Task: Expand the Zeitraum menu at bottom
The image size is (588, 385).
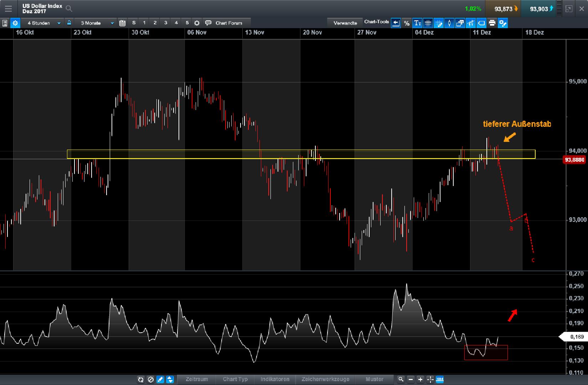Action: pyautogui.click(x=196, y=380)
